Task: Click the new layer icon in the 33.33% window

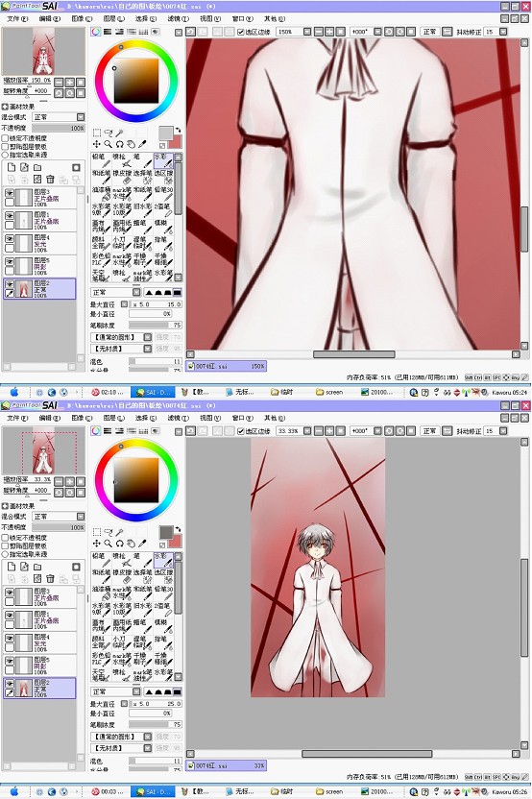Action: click(x=11, y=567)
